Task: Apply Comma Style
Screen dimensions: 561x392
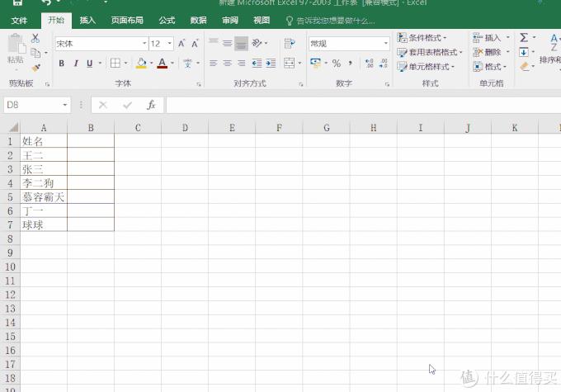Action: pos(351,63)
